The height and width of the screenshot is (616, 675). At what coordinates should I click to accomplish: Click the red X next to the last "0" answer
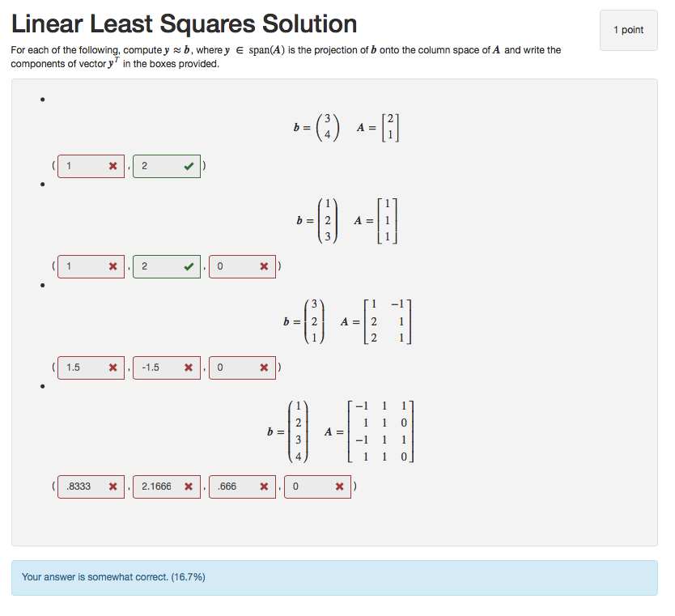(x=340, y=486)
